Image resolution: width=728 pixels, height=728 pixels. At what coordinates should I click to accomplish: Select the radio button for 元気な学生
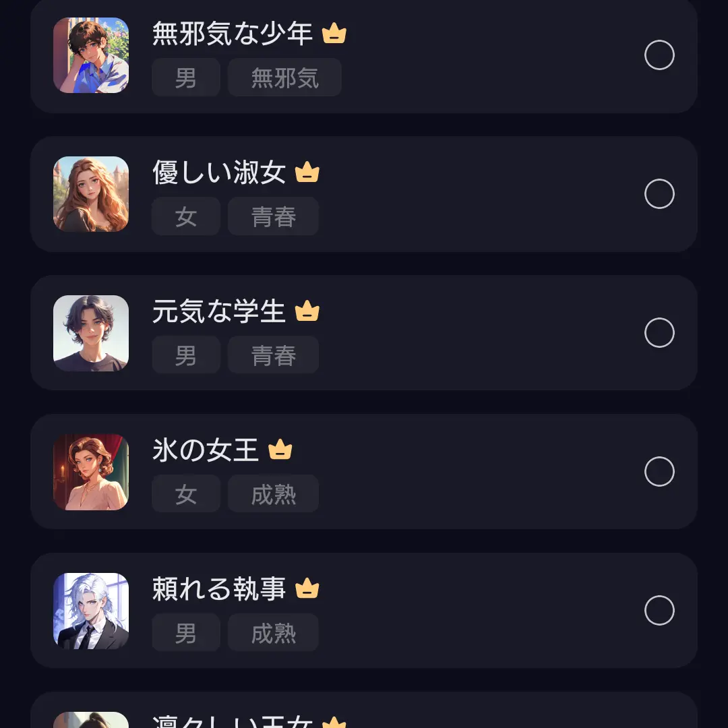tap(659, 333)
